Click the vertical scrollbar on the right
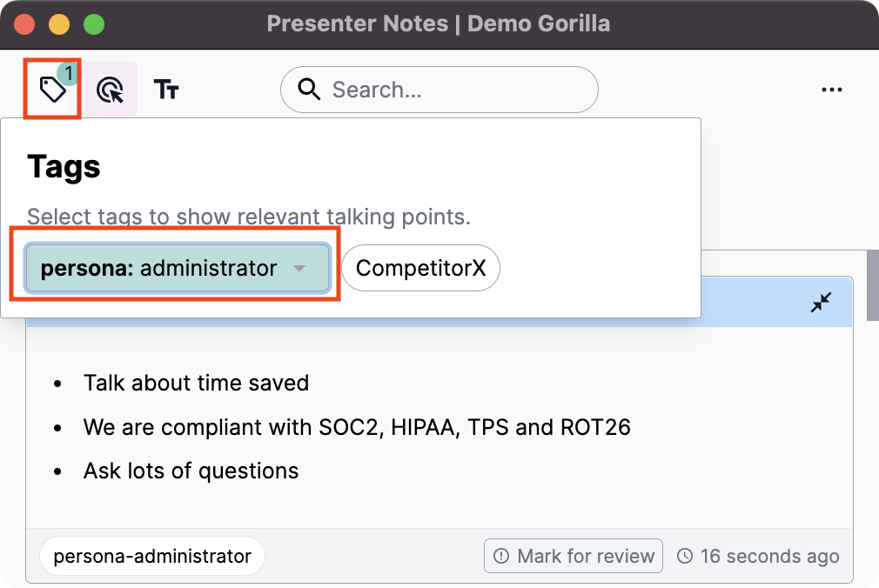879x588 pixels. click(x=872, y=287)
